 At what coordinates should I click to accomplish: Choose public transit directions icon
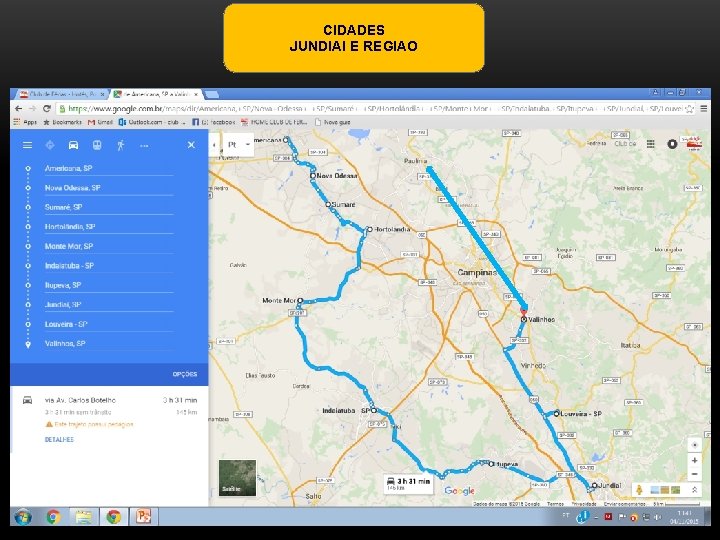(x=97, y=145)
